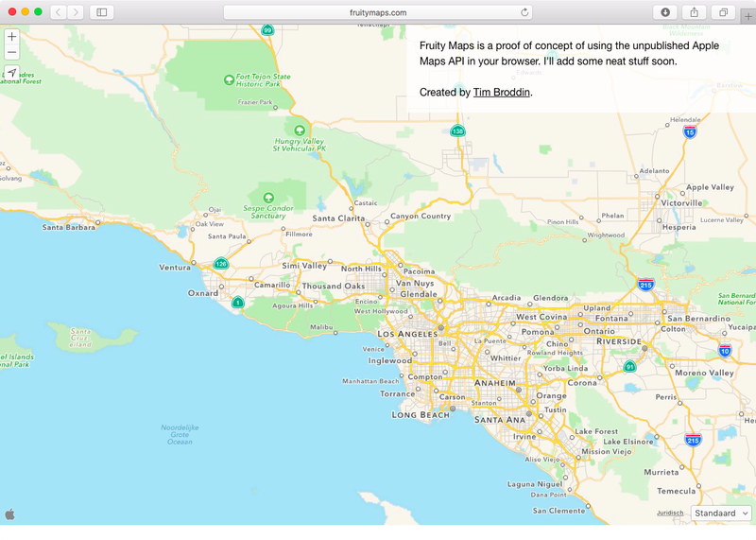Select Sespe Condor Sanctuary park marker
Viewport: 756px width, 540px height.
point(268,198)
